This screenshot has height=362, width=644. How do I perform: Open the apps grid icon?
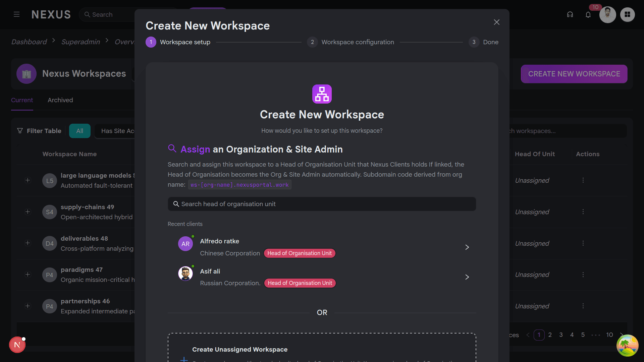[x=627, y=14]
